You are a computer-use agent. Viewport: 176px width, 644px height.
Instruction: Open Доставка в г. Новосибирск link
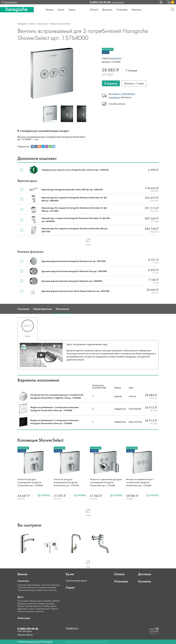(x=122, y=94)
